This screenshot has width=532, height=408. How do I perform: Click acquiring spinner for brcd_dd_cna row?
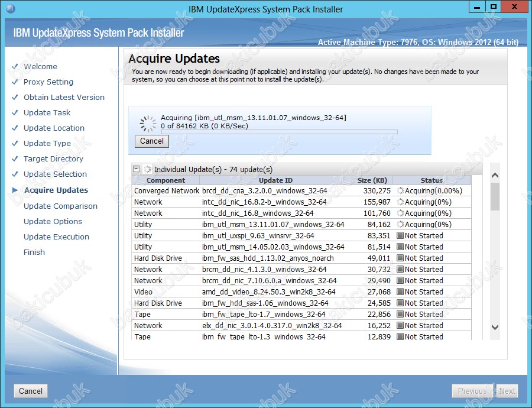(400, 191)
